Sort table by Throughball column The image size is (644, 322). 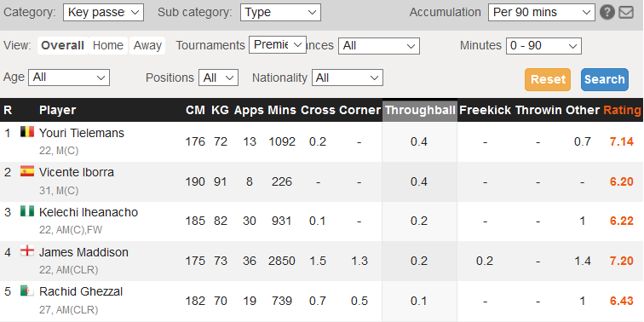(420, 110)
